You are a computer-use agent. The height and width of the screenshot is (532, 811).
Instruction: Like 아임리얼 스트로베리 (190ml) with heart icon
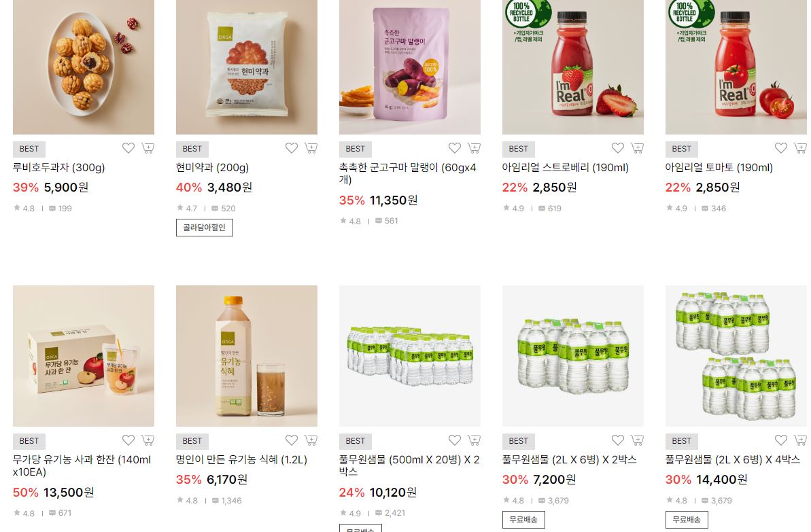(x=618, y=148)
